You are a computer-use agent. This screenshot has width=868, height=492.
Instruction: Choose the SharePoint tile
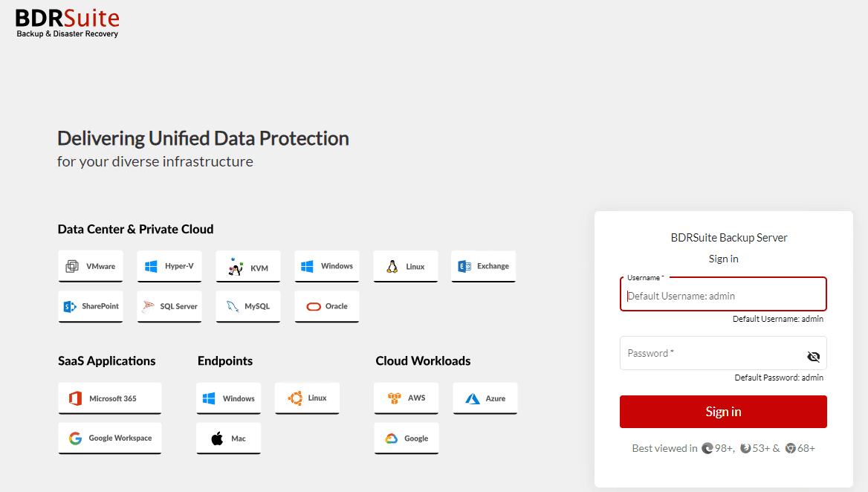click(x=91, y=306)
